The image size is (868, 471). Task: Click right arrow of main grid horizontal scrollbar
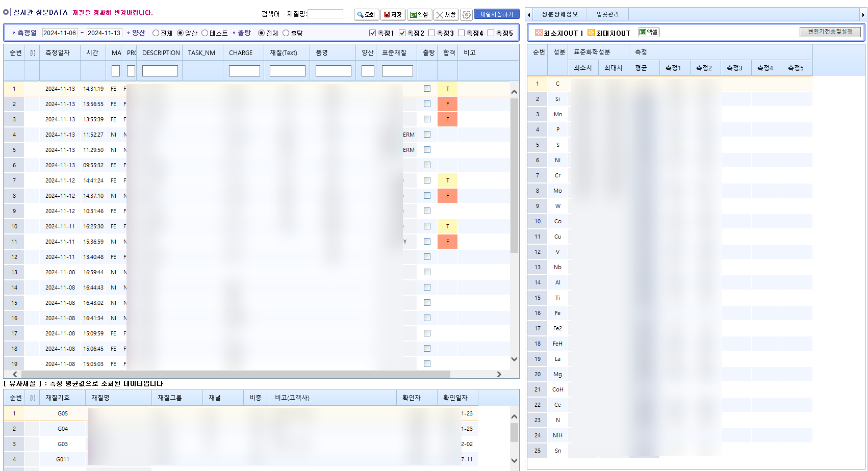499,374
